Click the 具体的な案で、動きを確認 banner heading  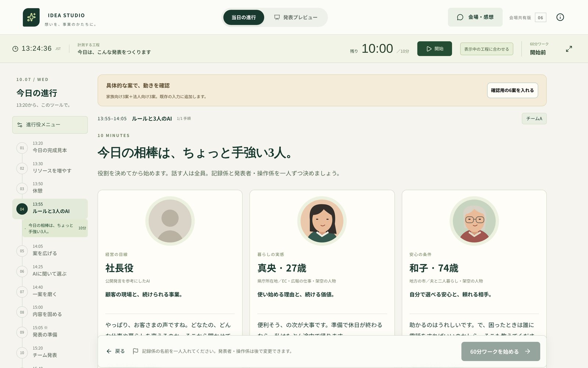coord(138,85)
